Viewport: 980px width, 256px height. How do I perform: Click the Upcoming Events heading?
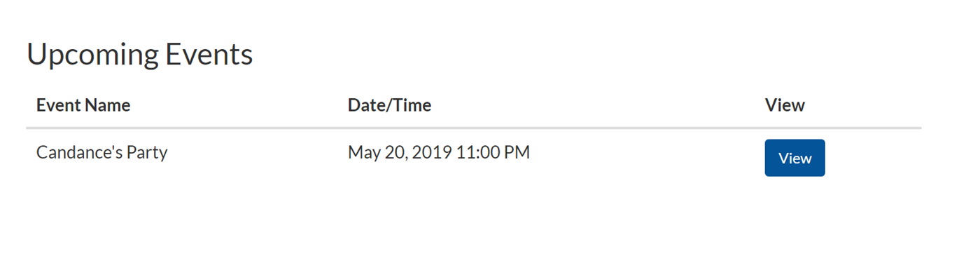pyautogui.click(x=140, y=55)
